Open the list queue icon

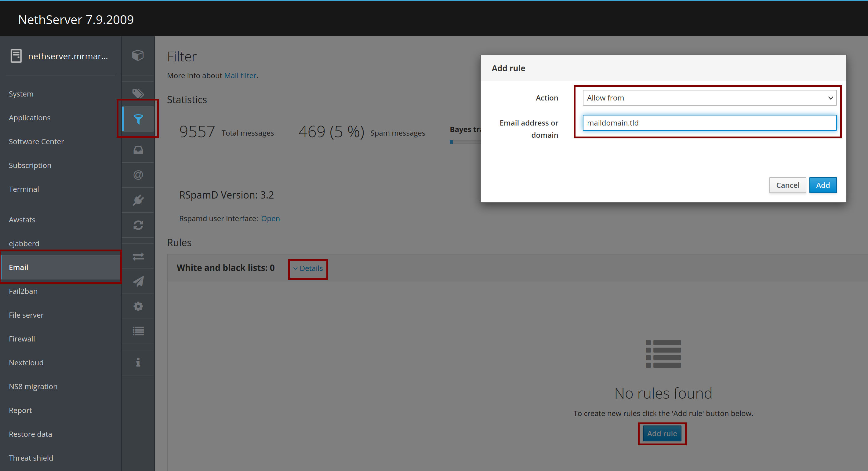tap(138, 331)
